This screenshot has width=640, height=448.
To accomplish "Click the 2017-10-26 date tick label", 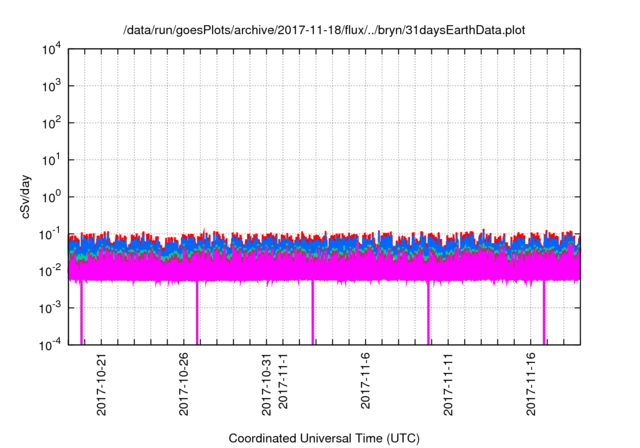I will point(184,384).
